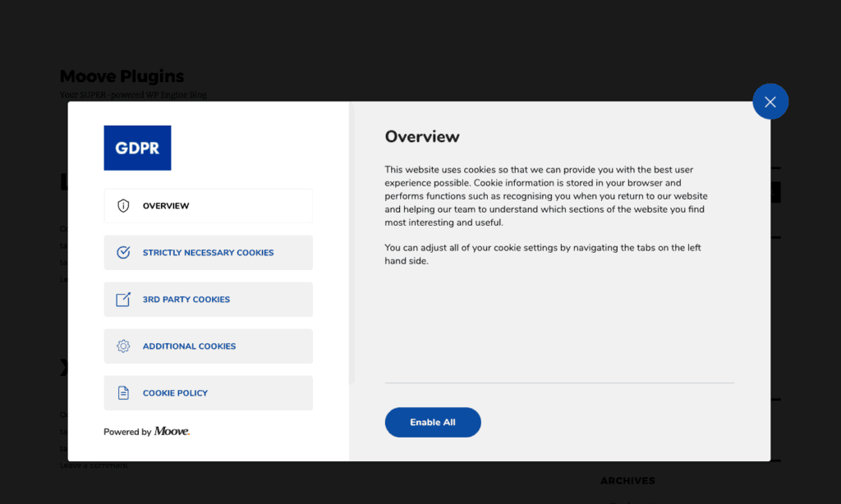The width and height of the screenshot is (841, 504).
Task: Close the GDPR cookie settings modal
Action: (770, 102)
